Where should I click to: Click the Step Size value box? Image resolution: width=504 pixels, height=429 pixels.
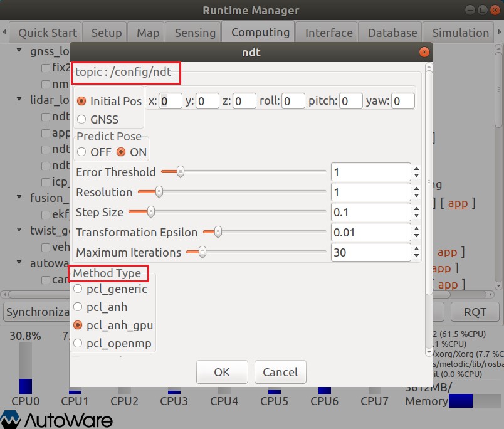pyautogui.click(x=371, y=212)
